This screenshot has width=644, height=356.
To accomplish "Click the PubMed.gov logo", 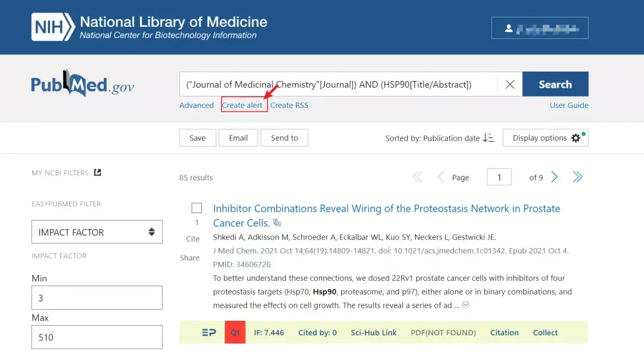I will point(83,85).
